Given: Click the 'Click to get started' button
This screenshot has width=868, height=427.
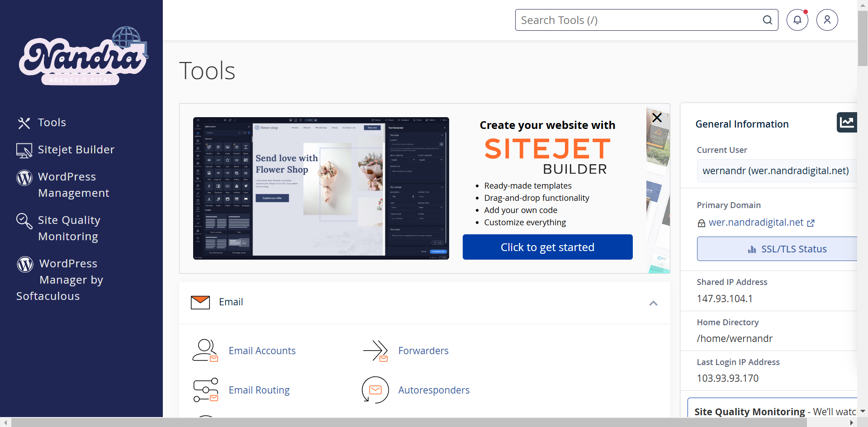Looking at the screenshot, I should (x=547, y=247).
